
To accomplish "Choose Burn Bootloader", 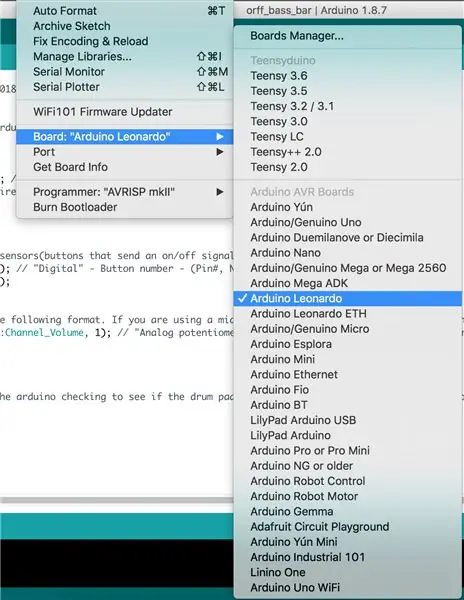I will click(x=124, y=207).
